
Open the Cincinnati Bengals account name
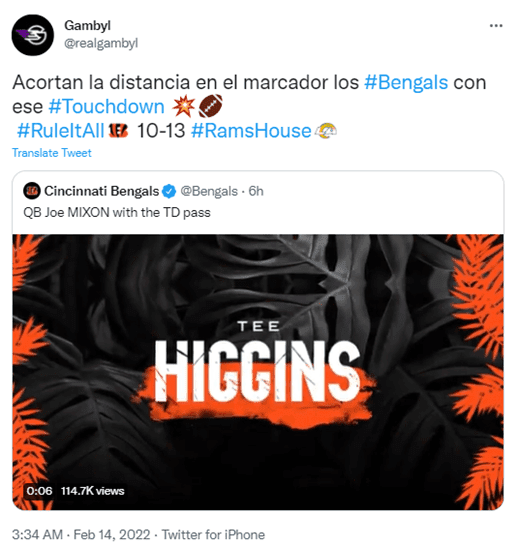coord(102,191)
